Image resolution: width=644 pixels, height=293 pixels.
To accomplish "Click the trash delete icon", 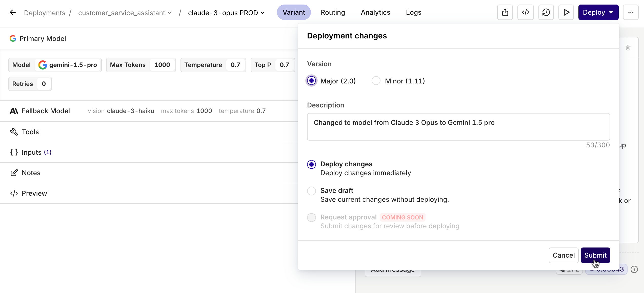I will [628, 48].
